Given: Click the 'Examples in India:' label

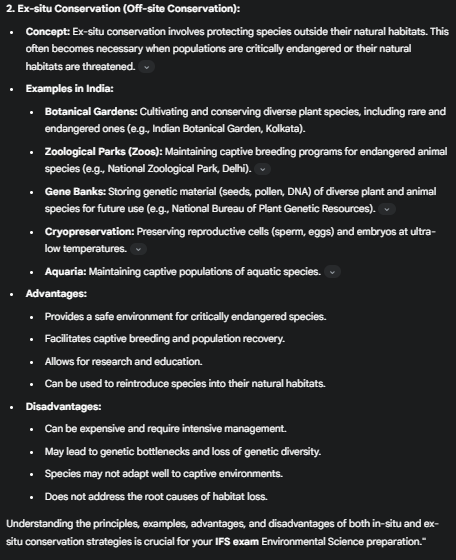Looking at the screenshot, I should (70, 89).
